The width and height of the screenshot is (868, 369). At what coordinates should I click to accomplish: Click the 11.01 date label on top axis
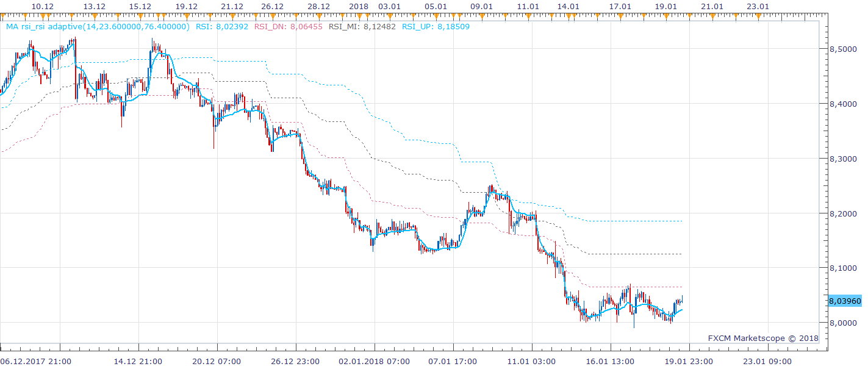click(528, 5)
